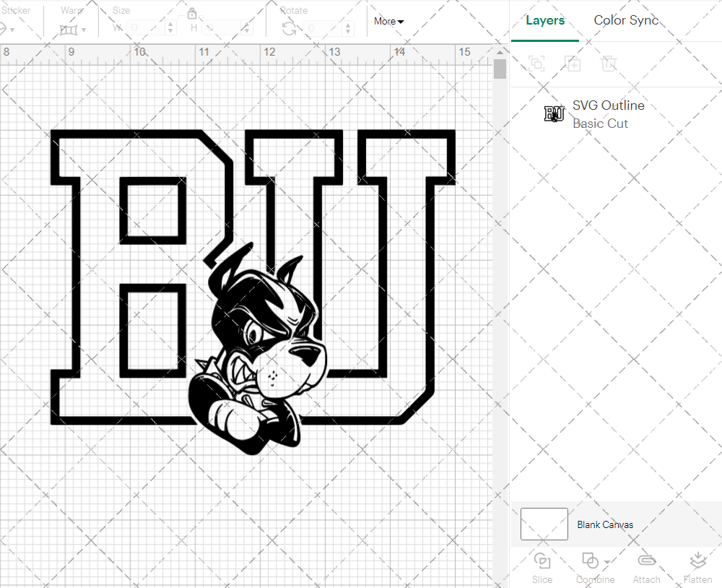Click the BU bulldog logo thumbnail

(554, 113)
